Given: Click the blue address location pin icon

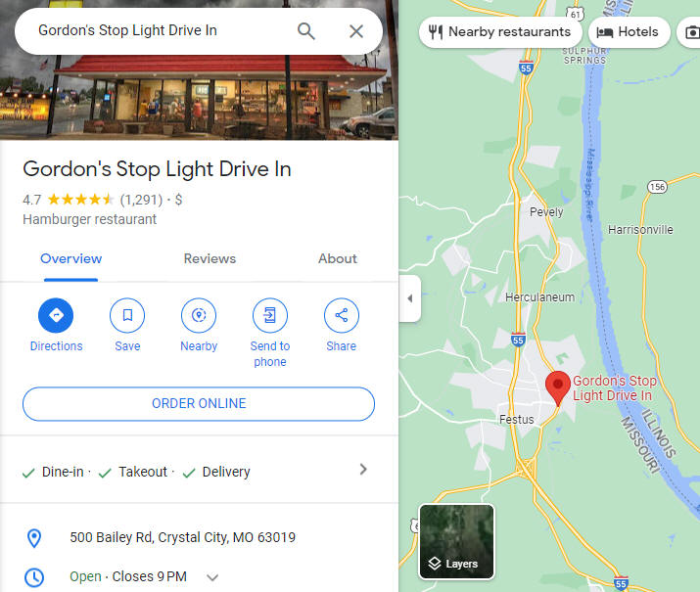Looking at the screenshot, I should click(x=34, y=538).
